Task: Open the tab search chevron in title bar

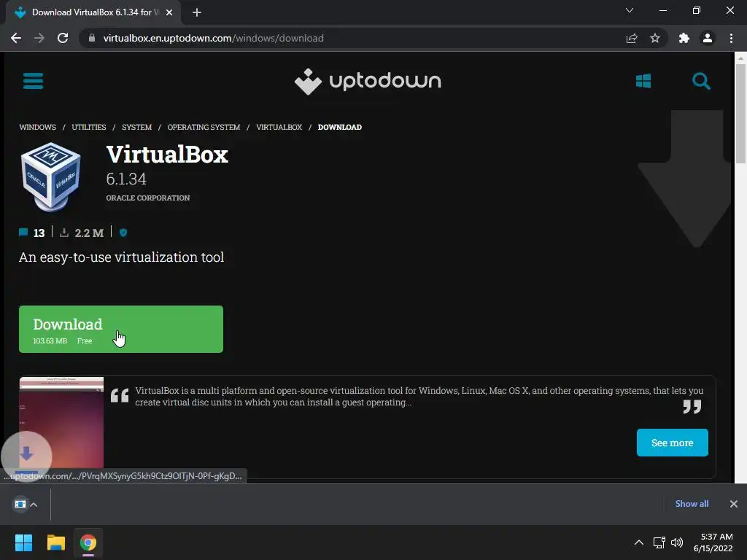Action: (630, 10)
